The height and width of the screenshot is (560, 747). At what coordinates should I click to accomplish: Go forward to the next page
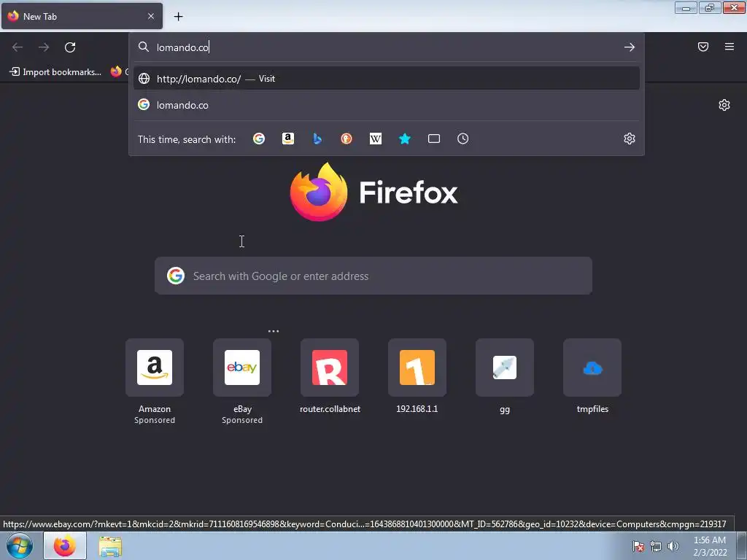click(44, 47)
